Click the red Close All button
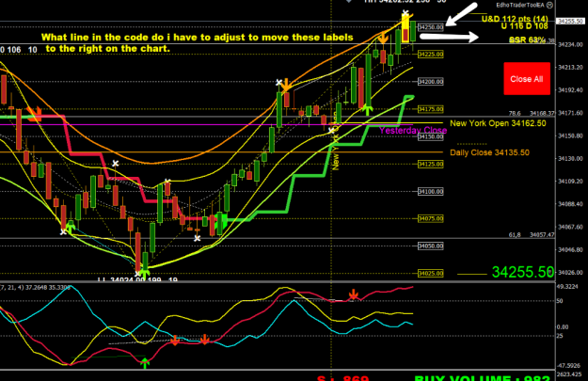 [x=527, y=79]
